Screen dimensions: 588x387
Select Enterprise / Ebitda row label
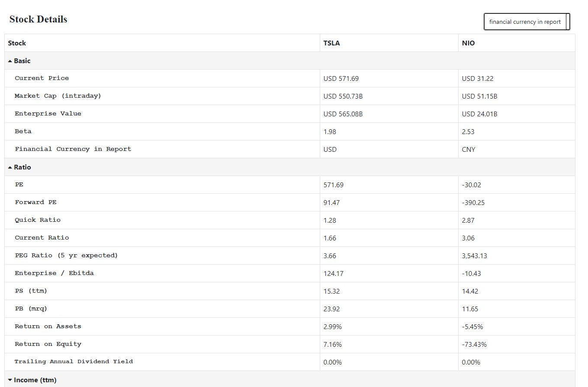[x=54, y=273]
